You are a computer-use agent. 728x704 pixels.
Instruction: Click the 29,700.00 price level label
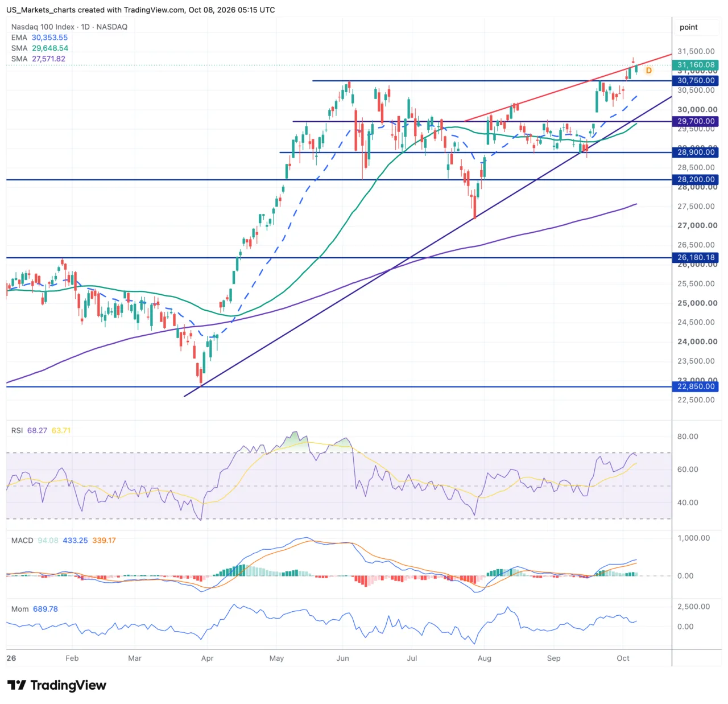(x=696, y=121)
